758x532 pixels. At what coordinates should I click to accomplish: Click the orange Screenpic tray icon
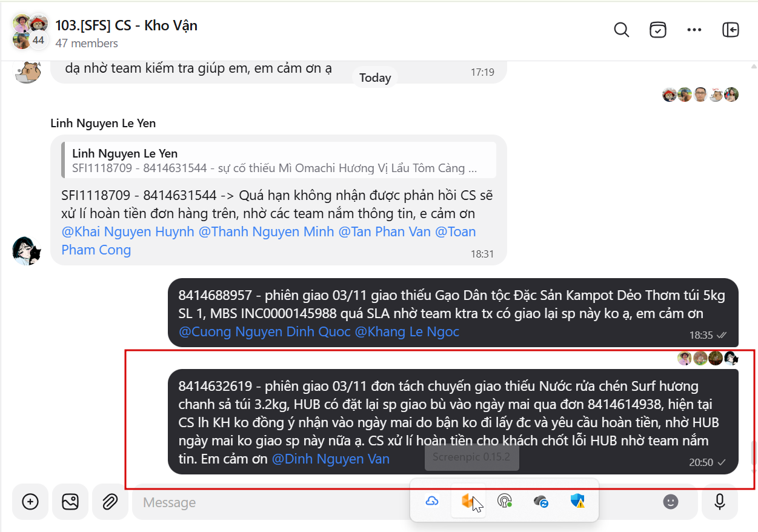tap(468, 501)
